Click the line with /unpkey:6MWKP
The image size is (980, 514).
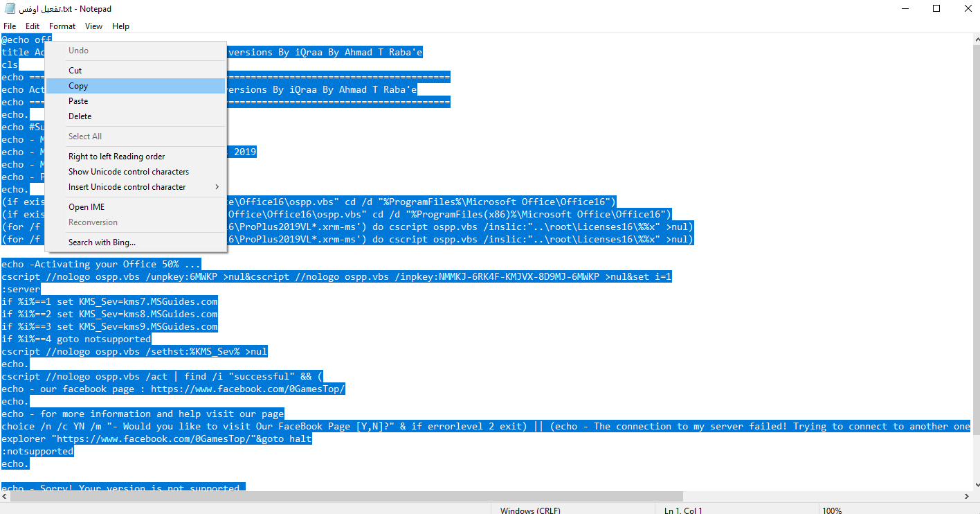[336, 277]
